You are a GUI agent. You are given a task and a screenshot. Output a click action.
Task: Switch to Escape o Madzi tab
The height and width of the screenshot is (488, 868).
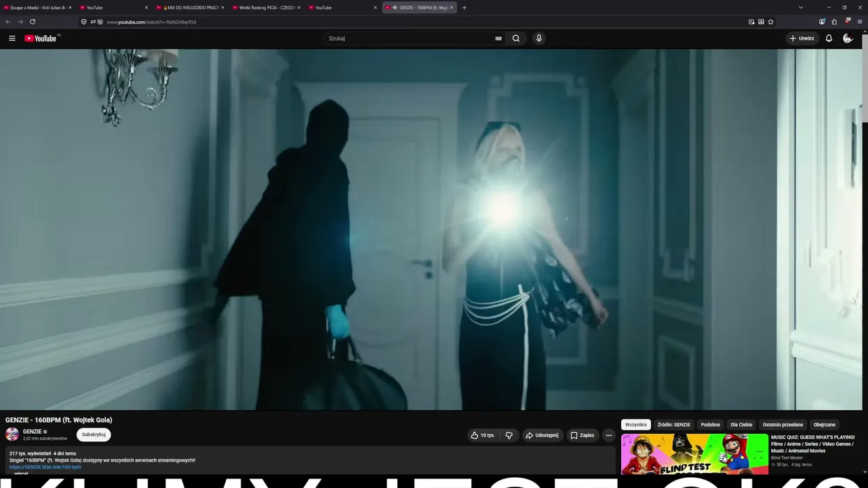point(38,7)
